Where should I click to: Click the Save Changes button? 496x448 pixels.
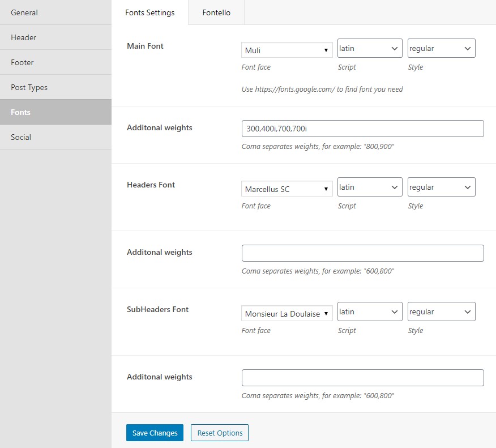pos(155,433)
